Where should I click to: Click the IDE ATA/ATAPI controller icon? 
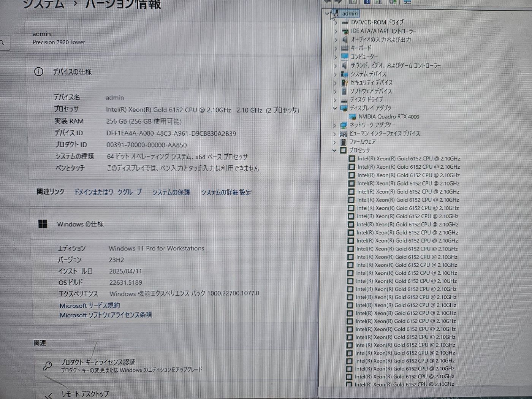[x=345, y=31]
